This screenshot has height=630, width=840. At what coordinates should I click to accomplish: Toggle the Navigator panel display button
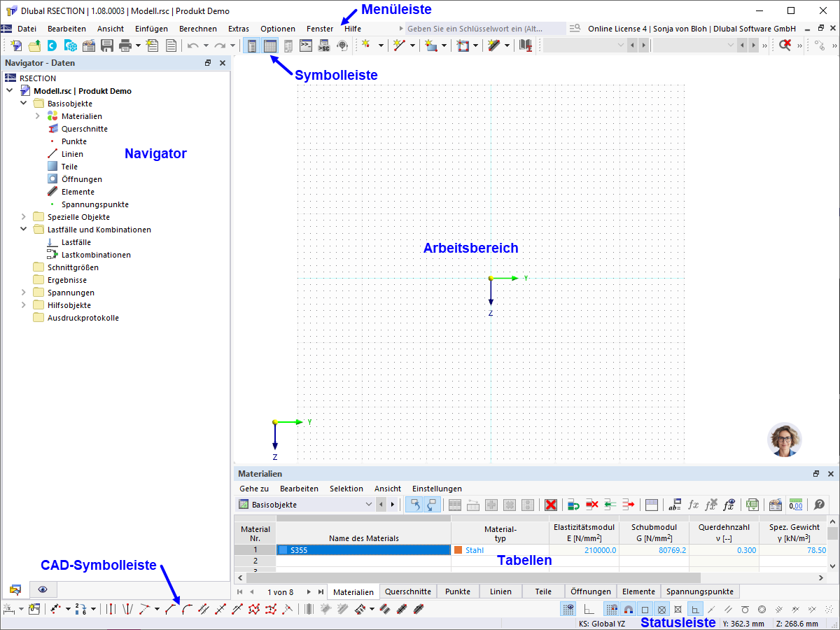coord(252,45)
